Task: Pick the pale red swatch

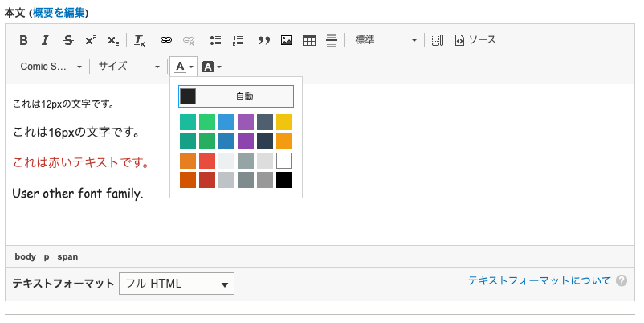Action: (207, 161)
